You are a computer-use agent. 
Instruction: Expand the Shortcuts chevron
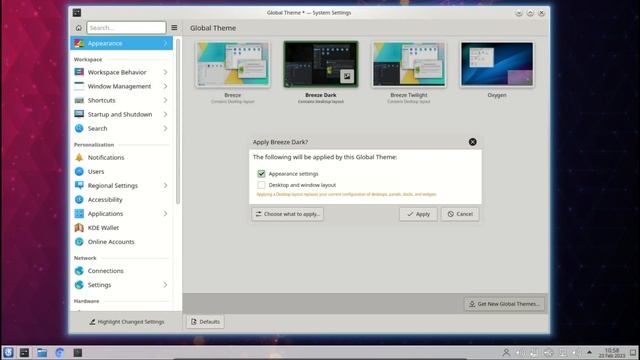point(165,100)
